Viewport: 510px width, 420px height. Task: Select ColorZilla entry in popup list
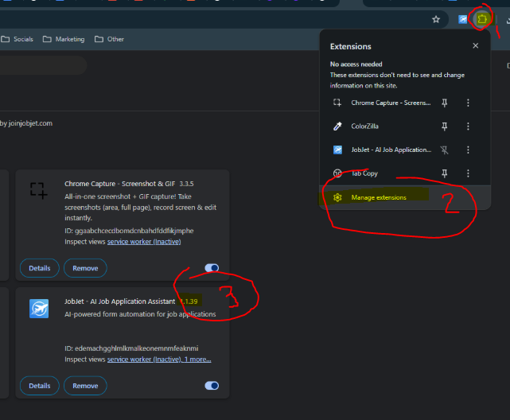tap(364, 126)
